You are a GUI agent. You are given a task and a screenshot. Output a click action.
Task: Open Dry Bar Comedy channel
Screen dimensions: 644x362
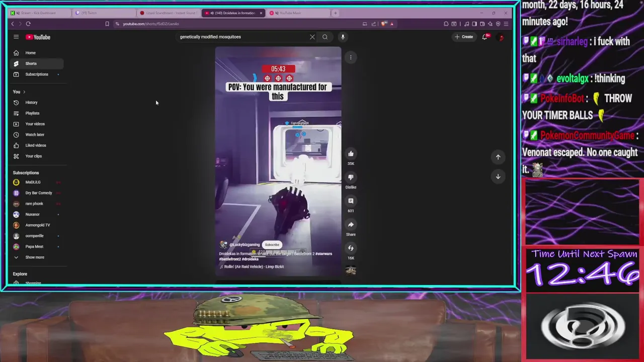pyautogui.click(x=37, y=193)
